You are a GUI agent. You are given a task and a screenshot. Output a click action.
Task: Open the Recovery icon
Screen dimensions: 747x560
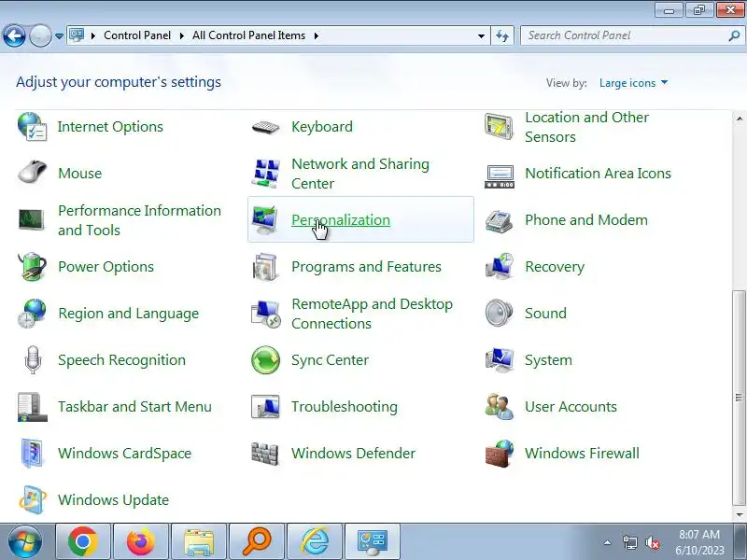tap(499, 266)
